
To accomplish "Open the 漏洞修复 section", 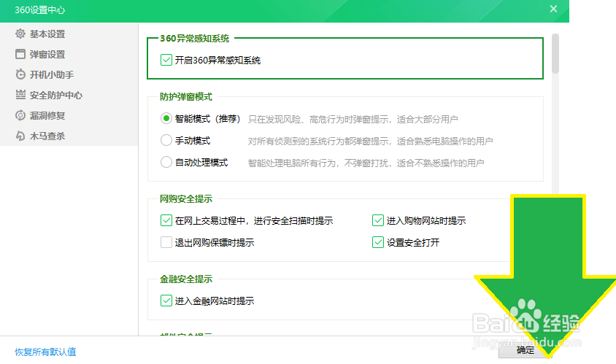I will [x=47, y=116].
